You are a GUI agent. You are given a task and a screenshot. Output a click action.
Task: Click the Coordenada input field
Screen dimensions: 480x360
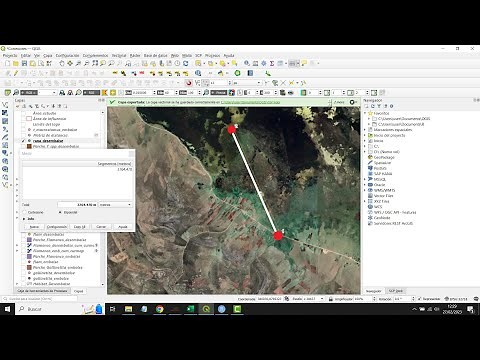[269, 299]
